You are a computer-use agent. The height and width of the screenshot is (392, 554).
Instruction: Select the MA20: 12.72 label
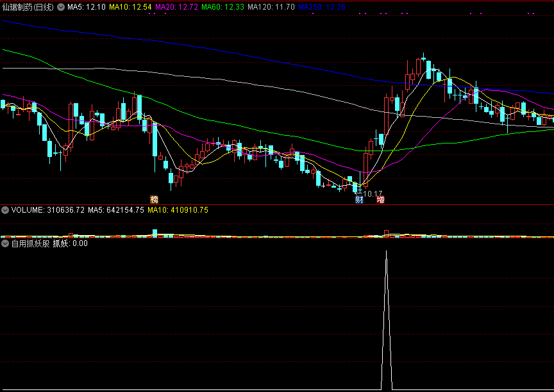(x=177, y=7)
